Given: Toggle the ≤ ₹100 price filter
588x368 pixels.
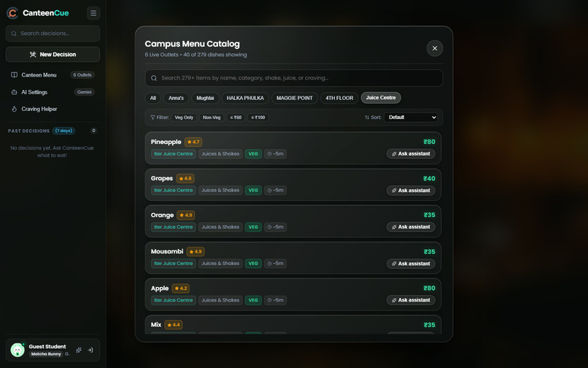Looking at the screenshot, I should [258, 118].
